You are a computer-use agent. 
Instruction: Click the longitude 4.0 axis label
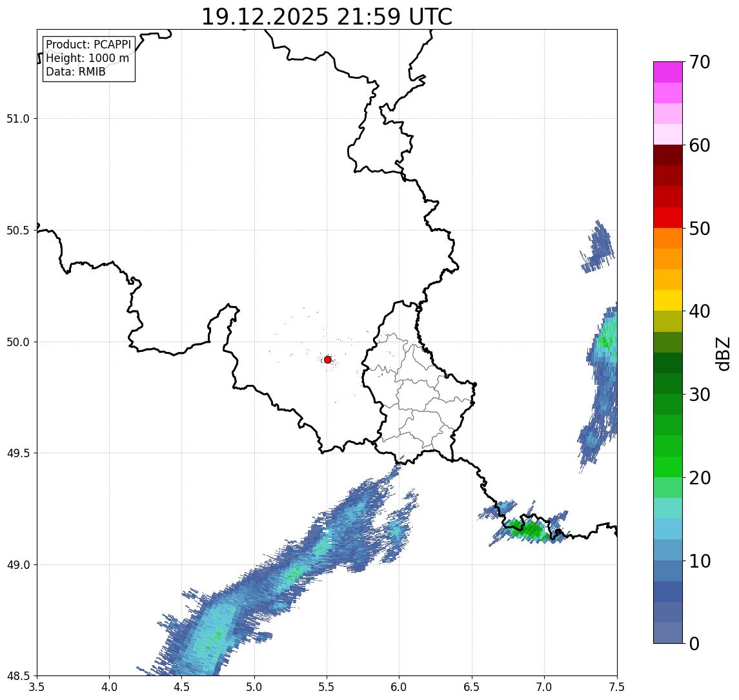coord(109,686)
